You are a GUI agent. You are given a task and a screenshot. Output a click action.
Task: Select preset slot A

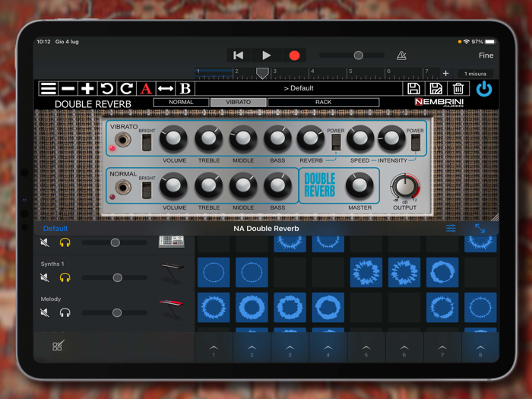146,89
